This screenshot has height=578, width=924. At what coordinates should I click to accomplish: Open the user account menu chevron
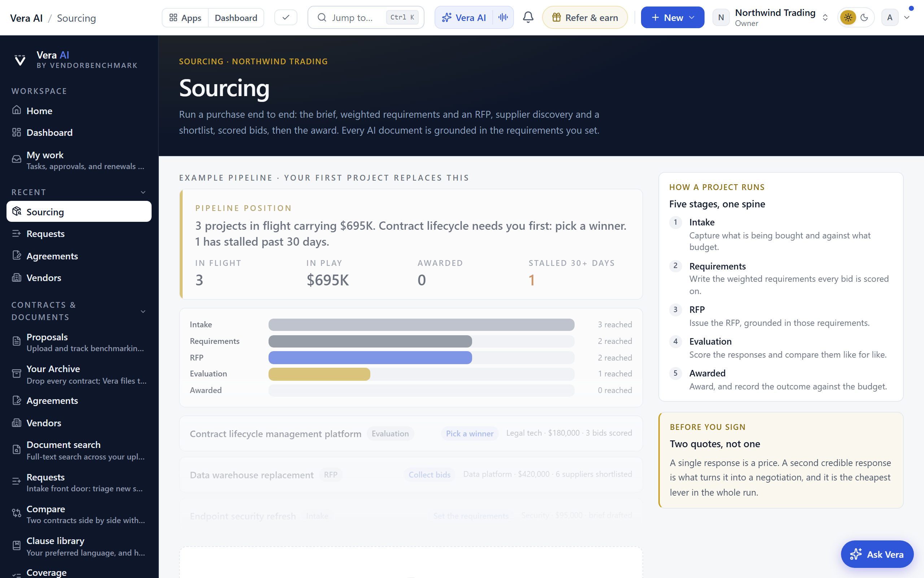(x=907, y=18)
